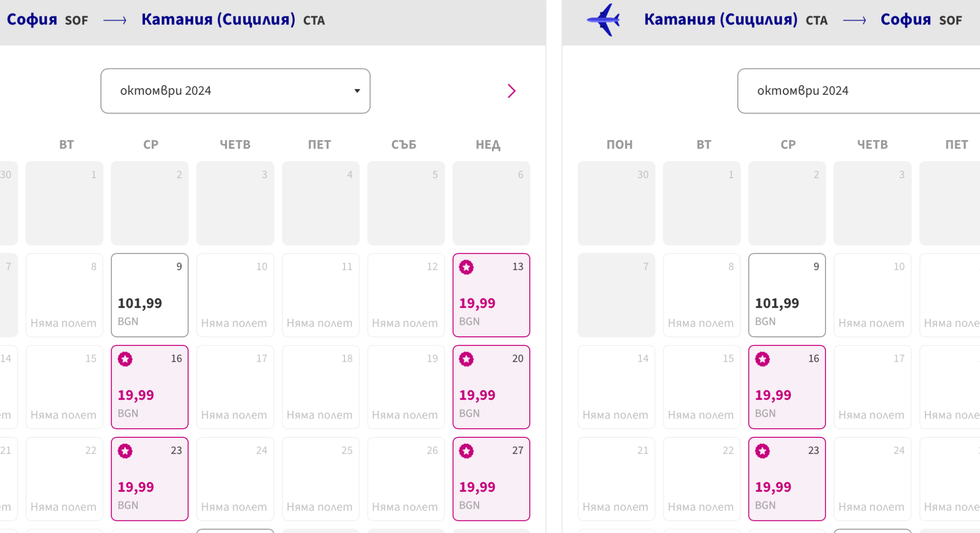Click the star badge on outbound October 27
Viewport: 980px width, 533px height.
pyautogui.click(x=467, y=451)
